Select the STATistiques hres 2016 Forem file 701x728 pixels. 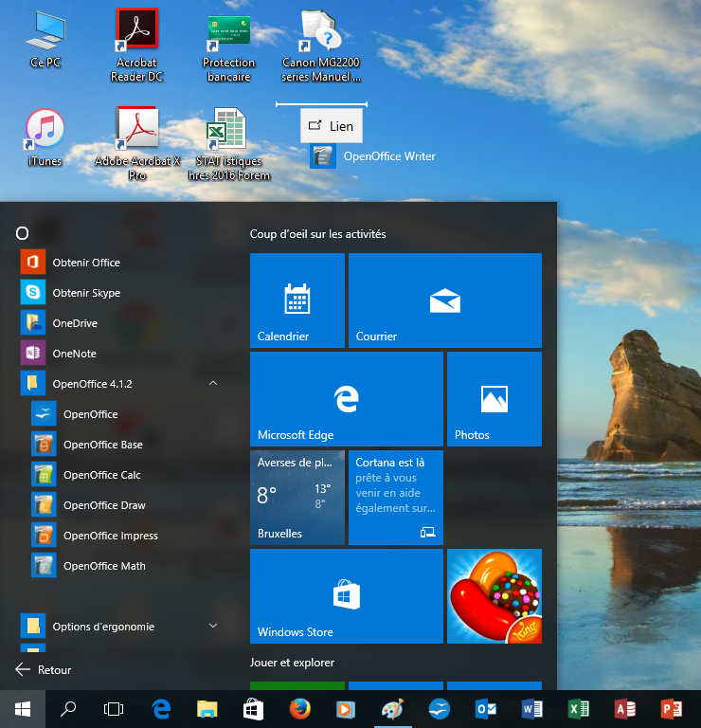click(228, 144)
